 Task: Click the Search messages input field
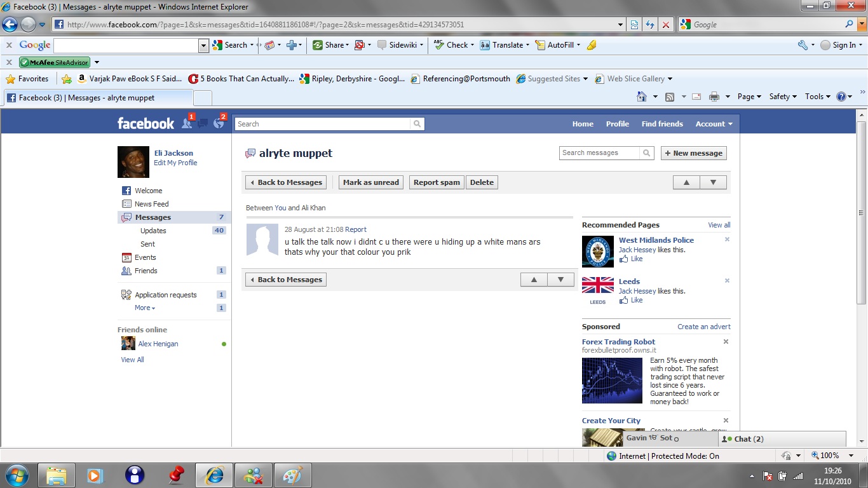599,153
